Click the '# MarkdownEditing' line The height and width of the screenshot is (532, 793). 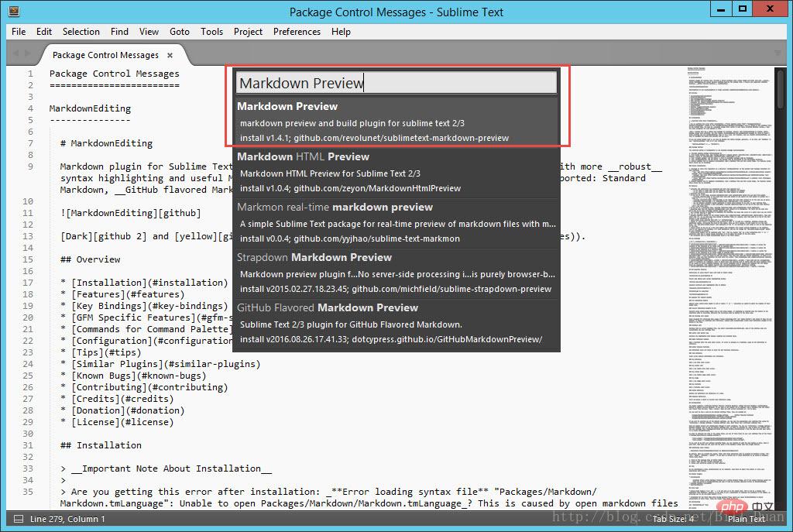106,143
